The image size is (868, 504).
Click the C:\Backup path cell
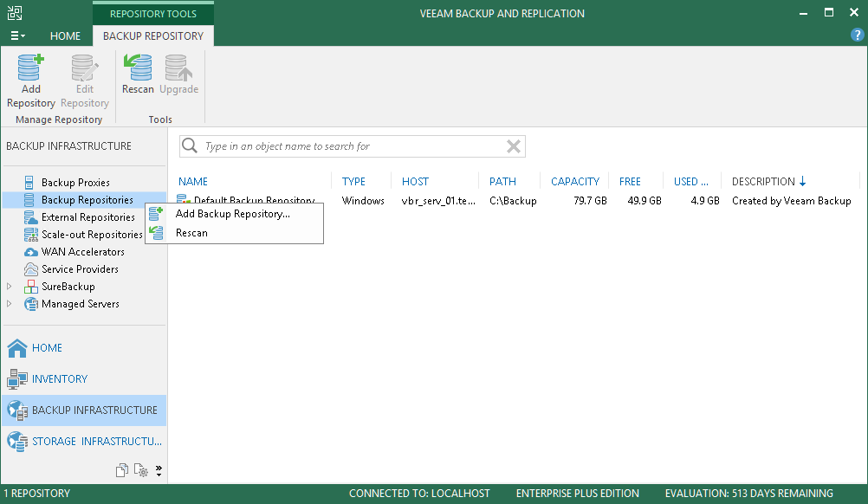point(513,201)
